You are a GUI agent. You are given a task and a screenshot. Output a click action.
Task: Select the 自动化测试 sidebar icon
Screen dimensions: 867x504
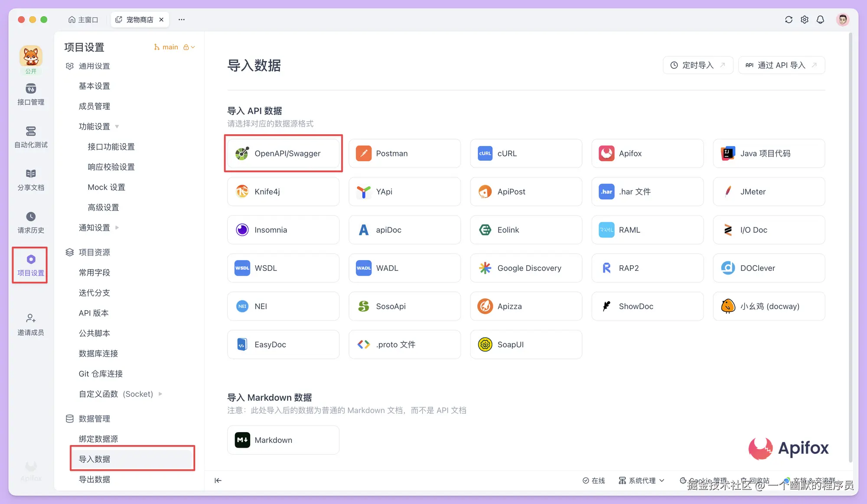30,137
